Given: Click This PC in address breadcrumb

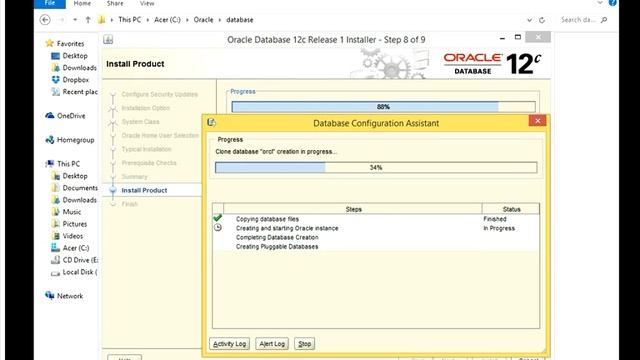Looking at the screenshot, I should pos(129,20).
